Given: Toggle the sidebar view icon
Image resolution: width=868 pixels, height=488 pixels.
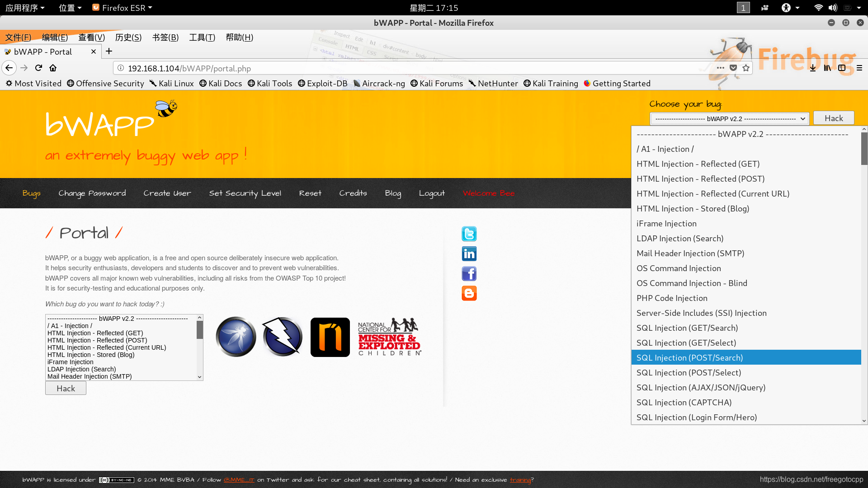Looking at the screenshot, I should pos(842,68).
